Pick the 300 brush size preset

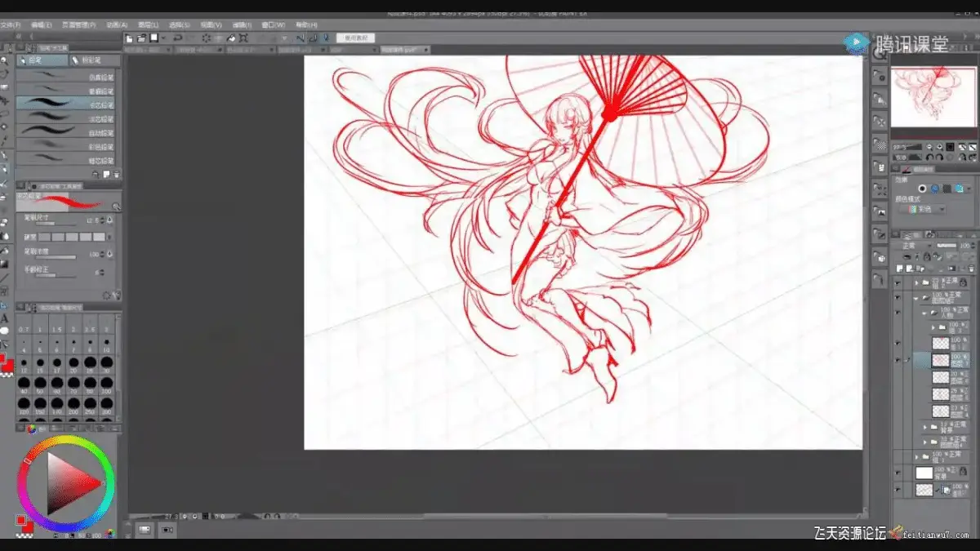click(x=107, y=404)
